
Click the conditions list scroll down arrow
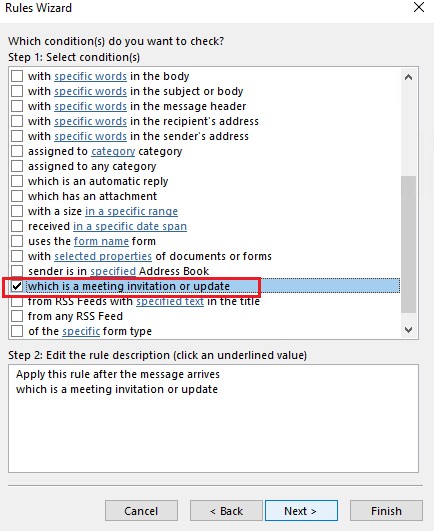(409, 330)
